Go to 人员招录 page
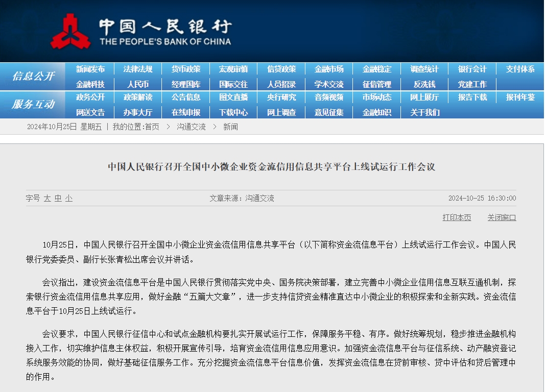This screenshot has height=392, width=546. 281,84
